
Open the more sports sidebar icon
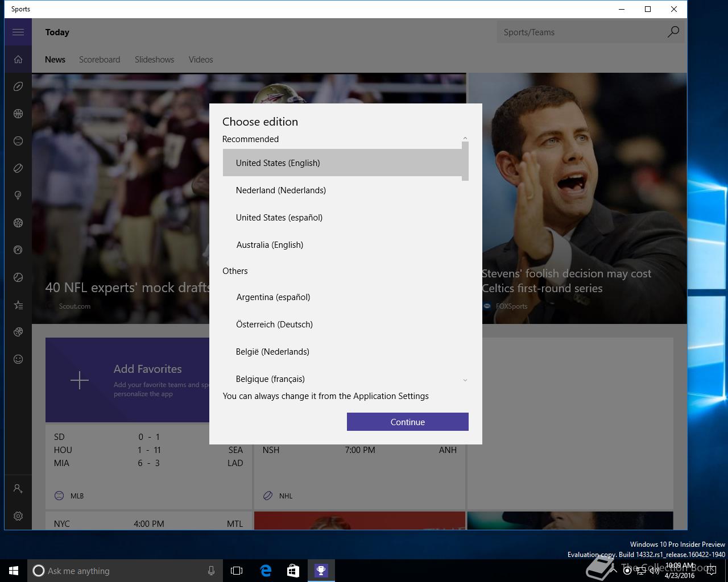[x=18, y=332]
